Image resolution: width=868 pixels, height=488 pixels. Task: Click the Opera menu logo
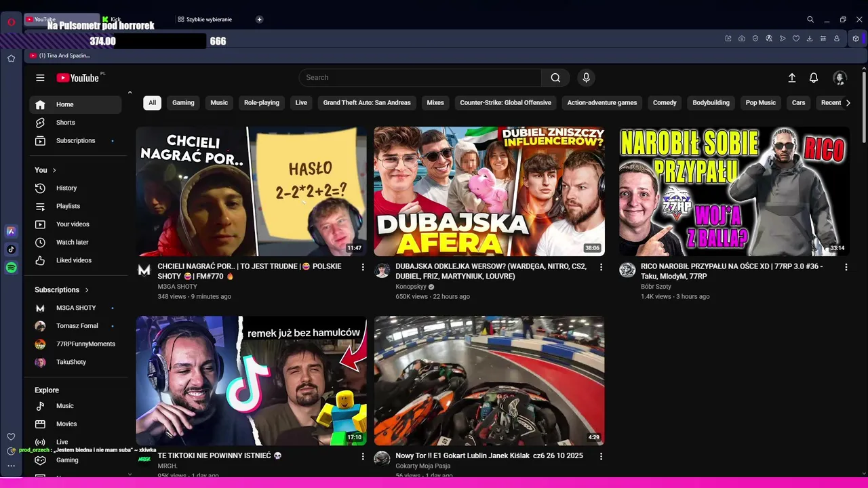tap(12, 22)
